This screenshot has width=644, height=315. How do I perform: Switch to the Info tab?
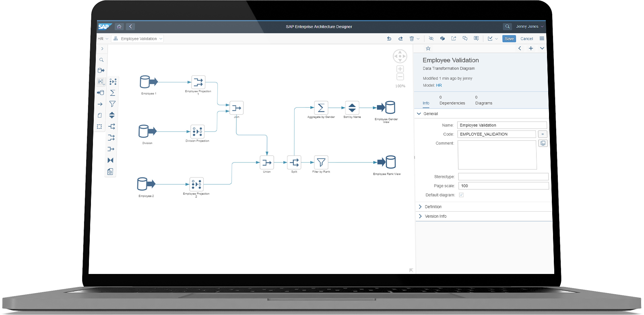426,103
